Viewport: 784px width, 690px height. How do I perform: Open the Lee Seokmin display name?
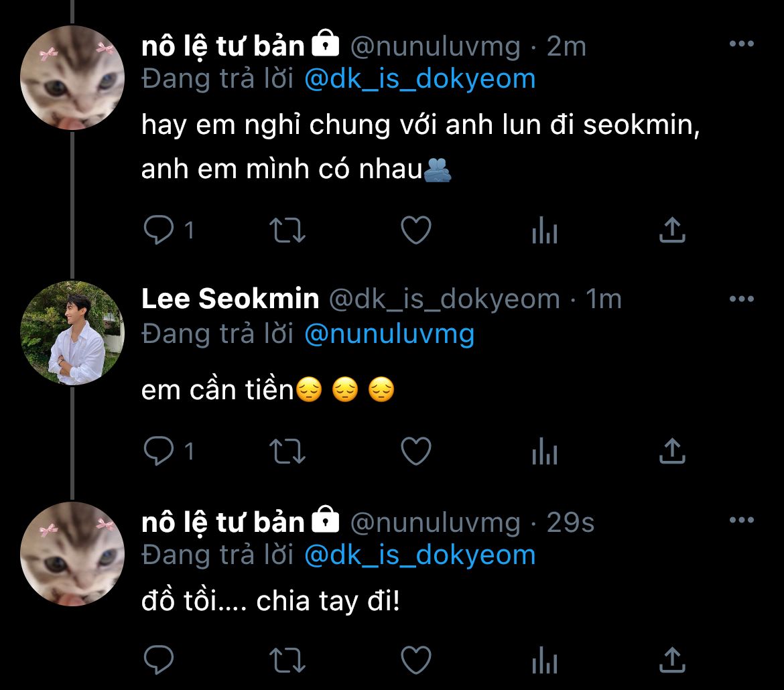pos(230,299)
